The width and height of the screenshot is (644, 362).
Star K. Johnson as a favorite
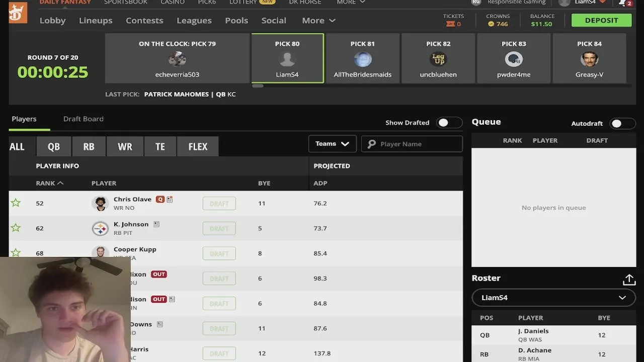tap(16, 228)
